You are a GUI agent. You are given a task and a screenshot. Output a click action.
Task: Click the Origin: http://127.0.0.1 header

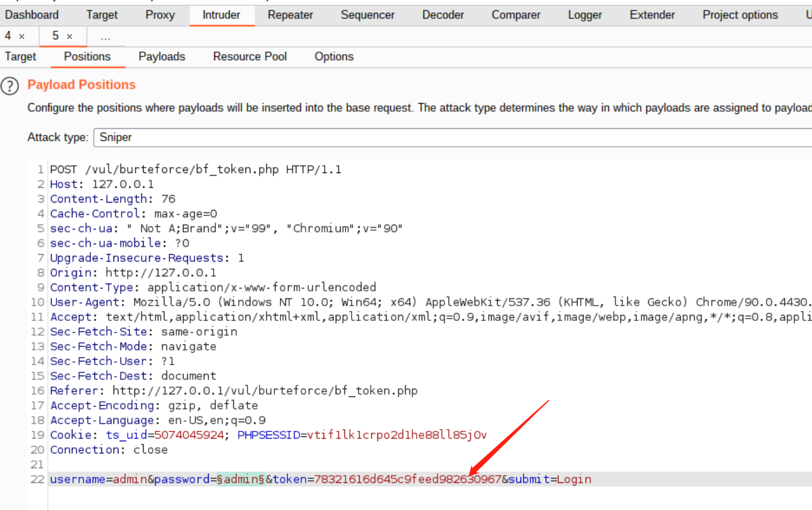pyautogui.click(x=133, y=272)
